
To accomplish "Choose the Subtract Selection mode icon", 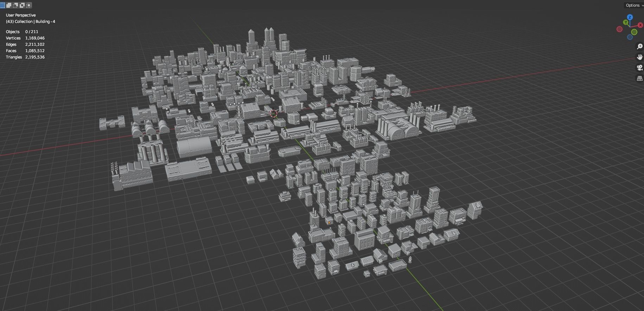I will (x=16, y=5).
